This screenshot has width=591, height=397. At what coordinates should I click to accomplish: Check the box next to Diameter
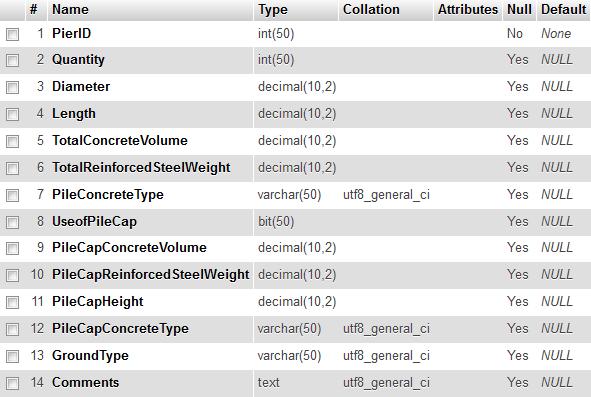click(12, 87)
